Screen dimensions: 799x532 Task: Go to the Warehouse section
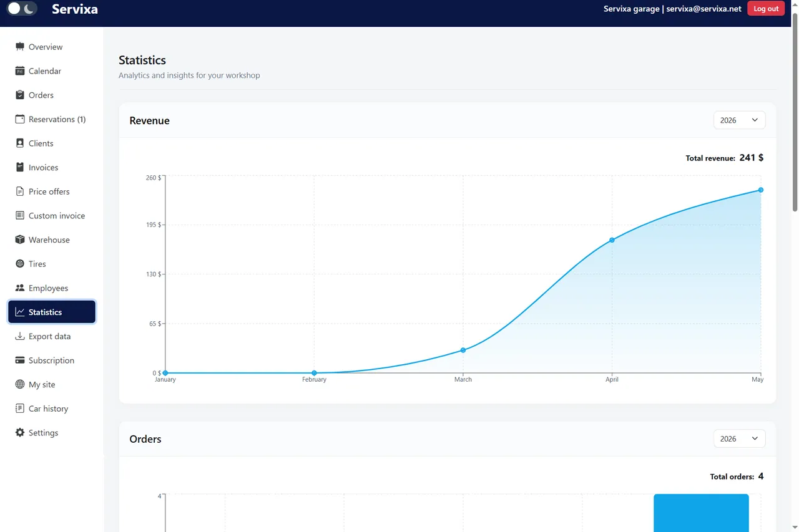tap(52, 239)
